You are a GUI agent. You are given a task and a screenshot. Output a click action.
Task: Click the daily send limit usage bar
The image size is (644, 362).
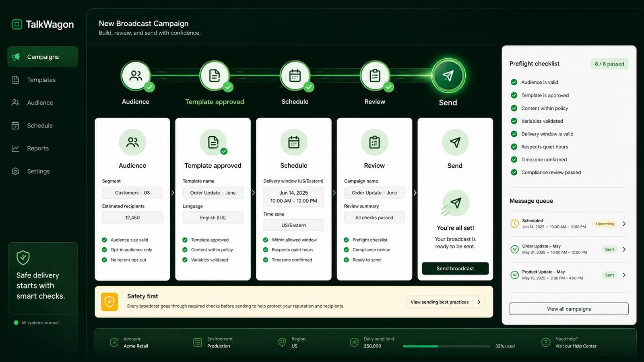point(446,346)
